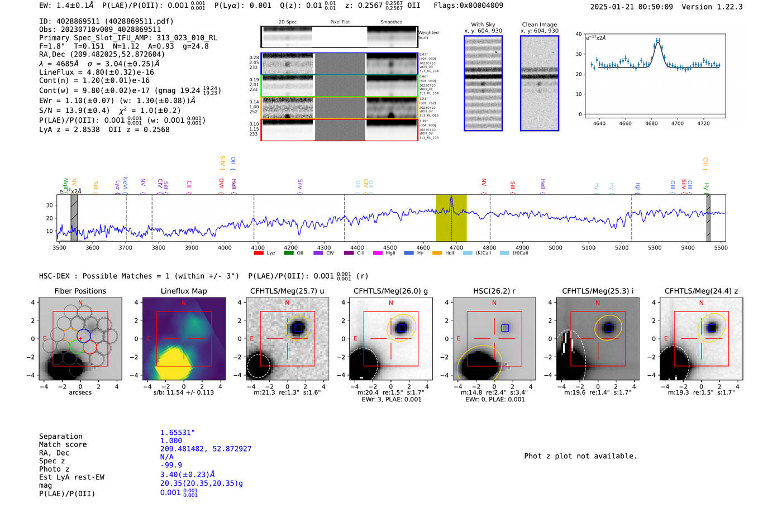
Task: Click the HeII orange legend swatch
Action: click(x=437, y=253)
